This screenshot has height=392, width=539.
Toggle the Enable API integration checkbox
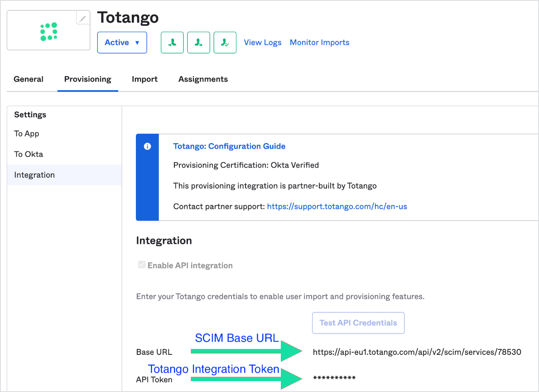pos(142,265)
